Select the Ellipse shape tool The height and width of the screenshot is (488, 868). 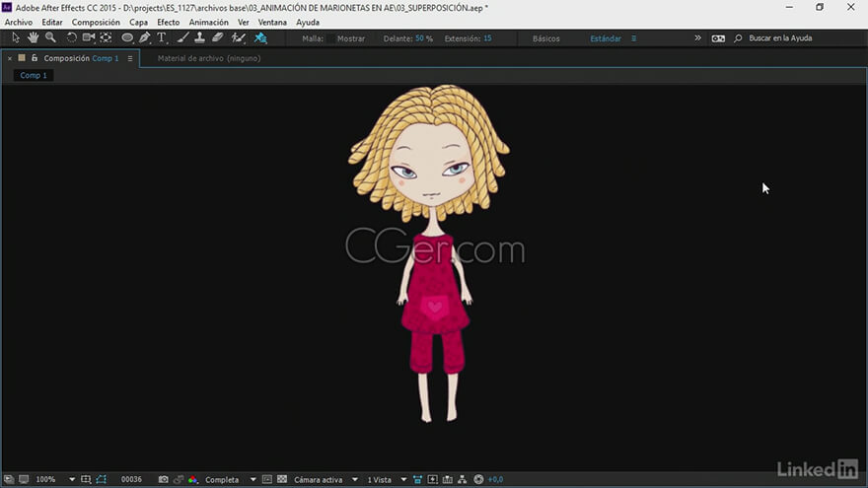127,37
